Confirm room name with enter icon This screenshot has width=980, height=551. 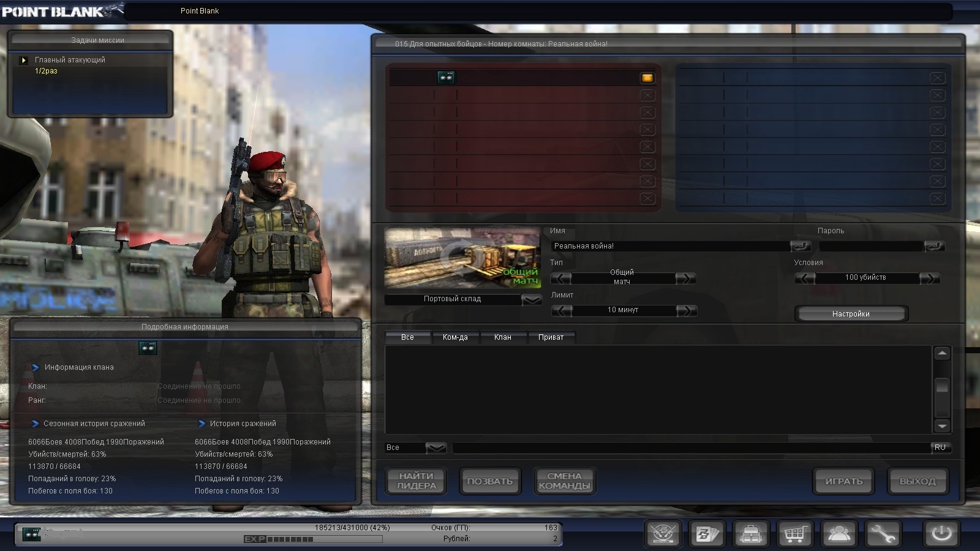pos(800,246)
